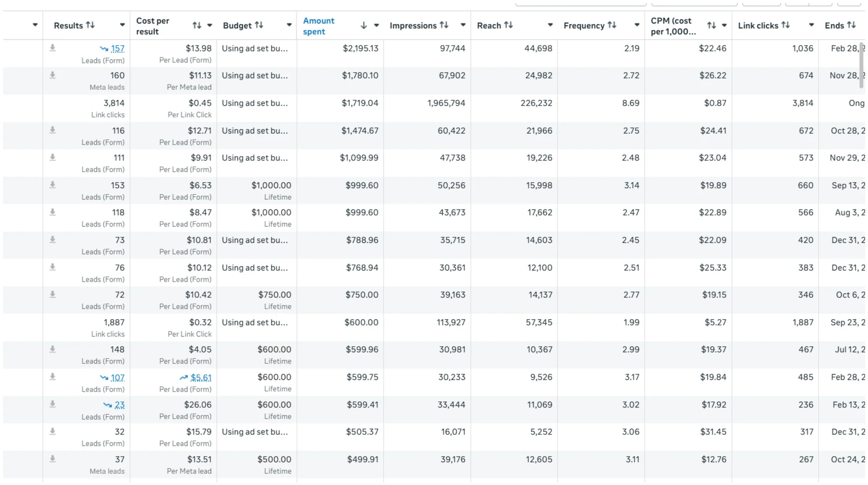
Task: Download leads for the 73 results row
Action: pyautogui.click(x=53, y=240)
